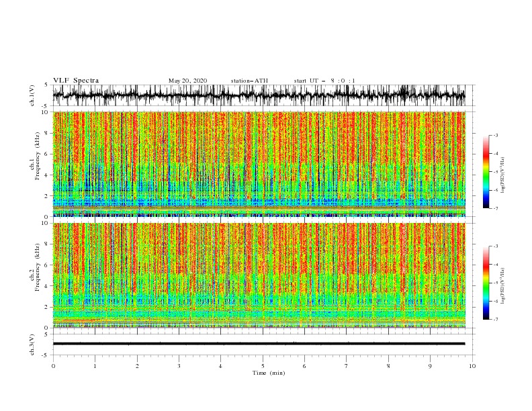Image resolution: width=532 pixels, height=411 pixels.
Task: Click the date text "May 20, 2020"
Action: tap(187, 81)
